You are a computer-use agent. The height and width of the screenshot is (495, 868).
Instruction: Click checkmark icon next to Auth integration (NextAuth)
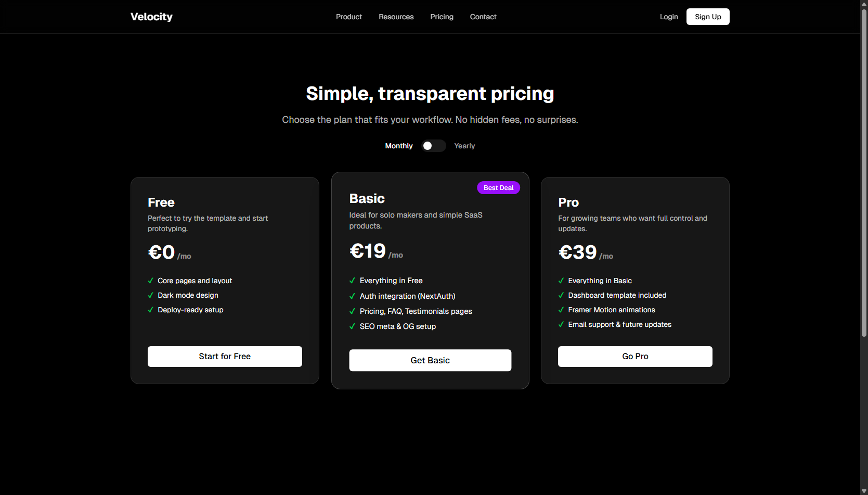click(352, 296)
